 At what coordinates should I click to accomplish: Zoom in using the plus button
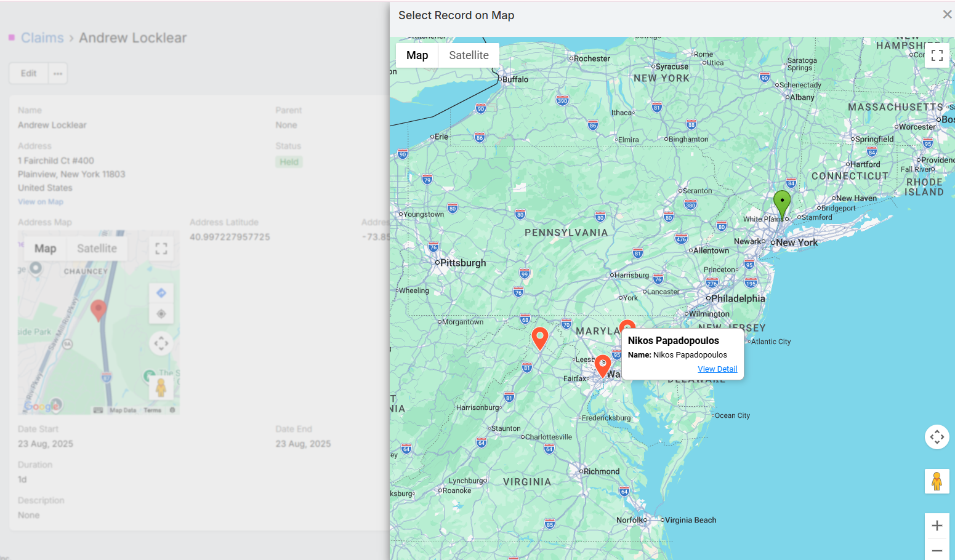pos(937,526)
